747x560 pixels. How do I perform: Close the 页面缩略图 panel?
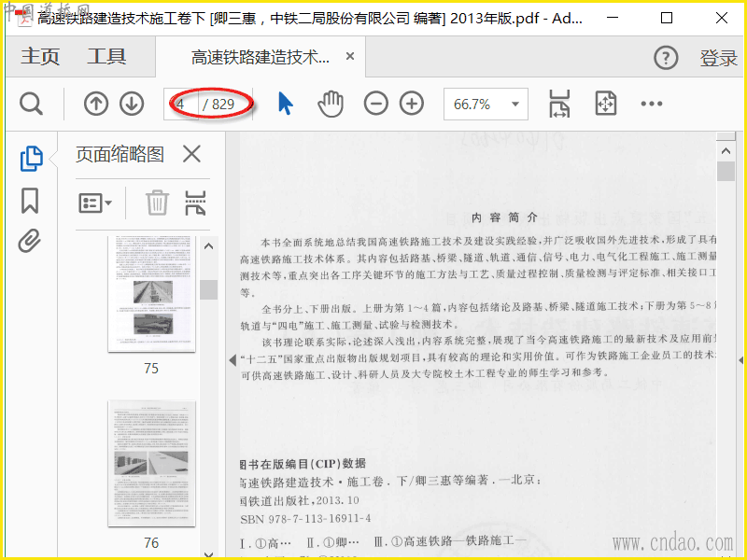click(x=191, y=154)
